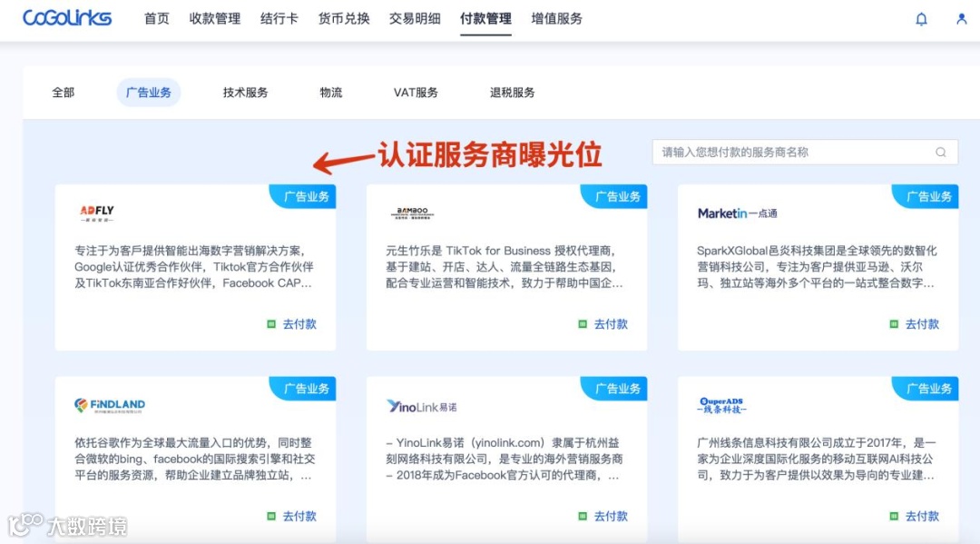The height and width of the screenshot is (544, 980).
Task: Click 去付款 on the FINDLAND card
Action: [299, 516]
